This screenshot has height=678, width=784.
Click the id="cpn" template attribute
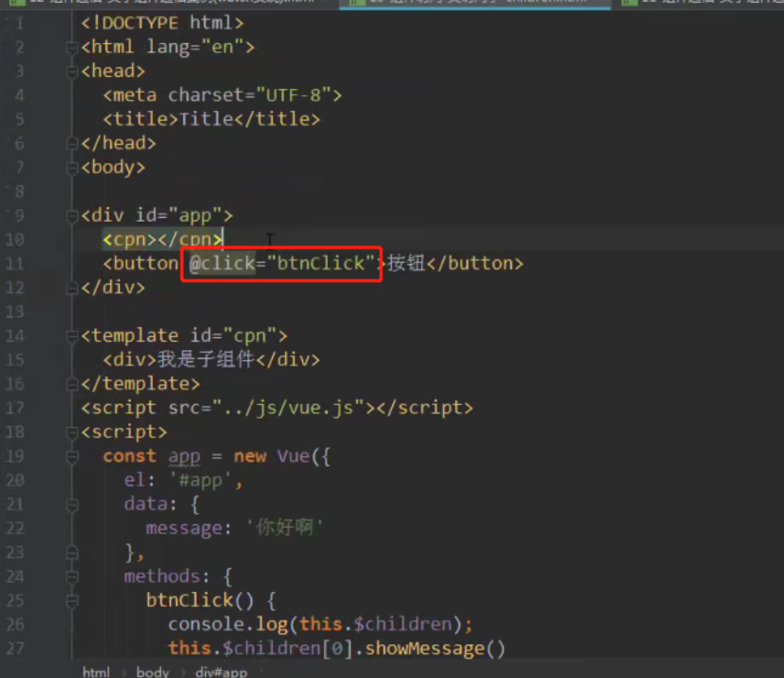(x=233, y=335)
